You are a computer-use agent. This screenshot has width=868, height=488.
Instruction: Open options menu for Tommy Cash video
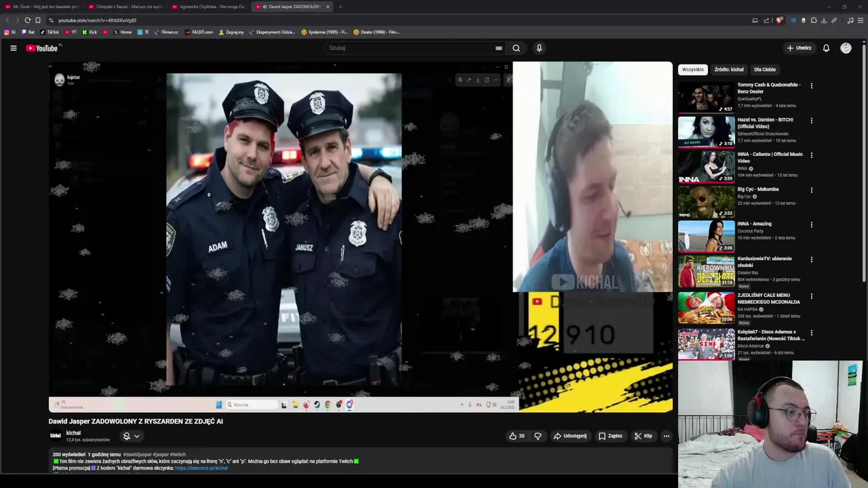(811, 86)
